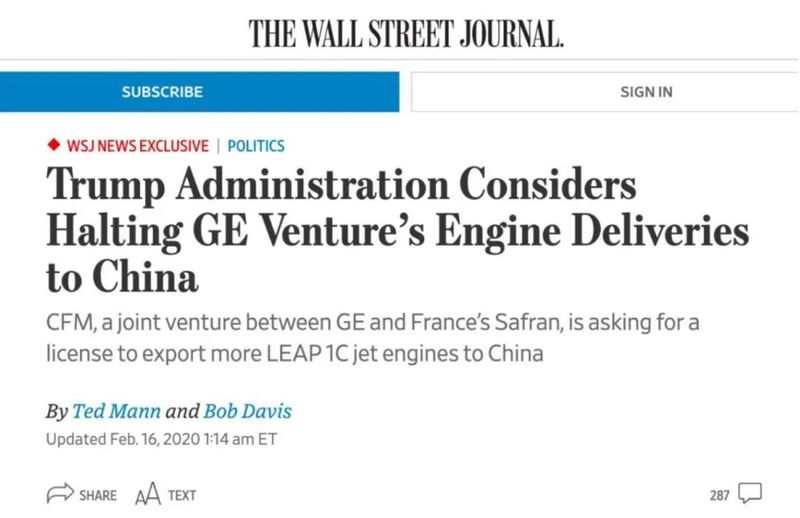Image resolution: width=800 pixels, height=518 pixels.
Task: Click the word 'By' in byline
Action: point(57,411)
